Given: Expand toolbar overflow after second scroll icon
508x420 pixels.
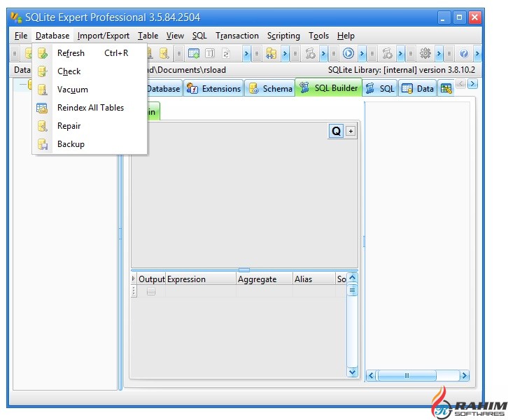Looking at the screenshot, I should pos(401,54).
